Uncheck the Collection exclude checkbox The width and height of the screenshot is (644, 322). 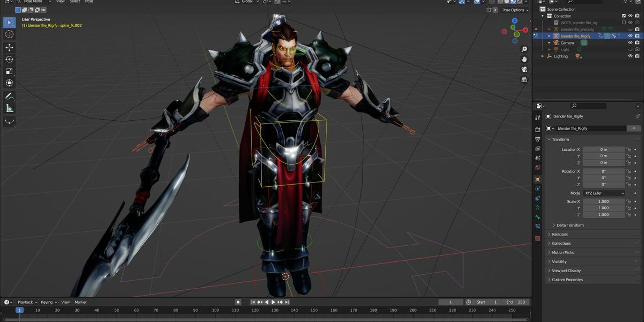tap(624, 16)
